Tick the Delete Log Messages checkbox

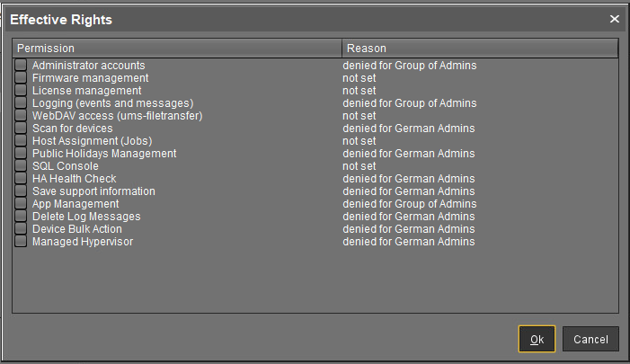coord(21,217)
